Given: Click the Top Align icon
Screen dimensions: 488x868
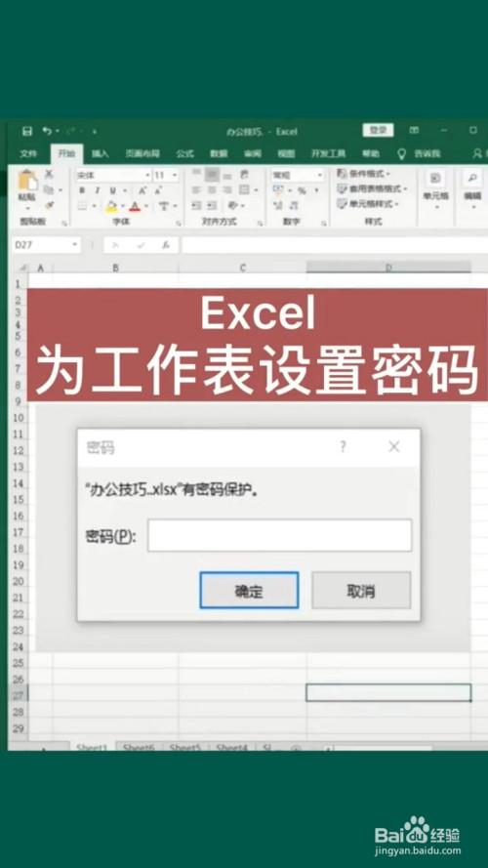Looking at the screenshot, I should pos(196,175).
